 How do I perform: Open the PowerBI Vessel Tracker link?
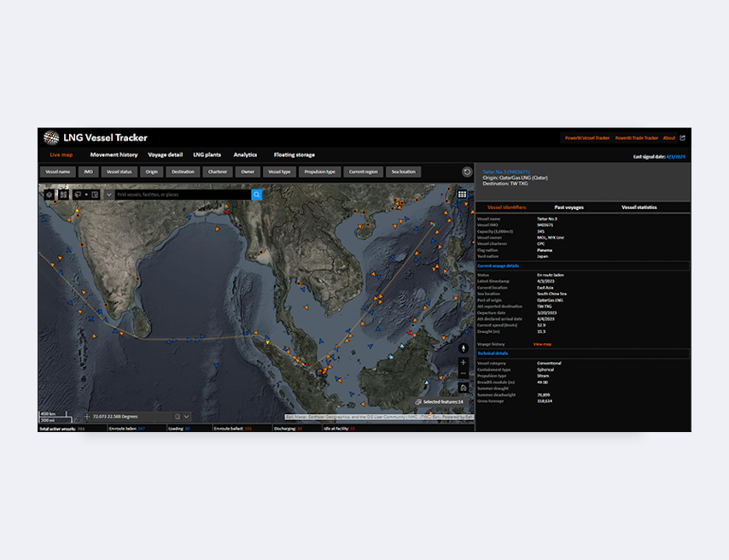point(587,138)
